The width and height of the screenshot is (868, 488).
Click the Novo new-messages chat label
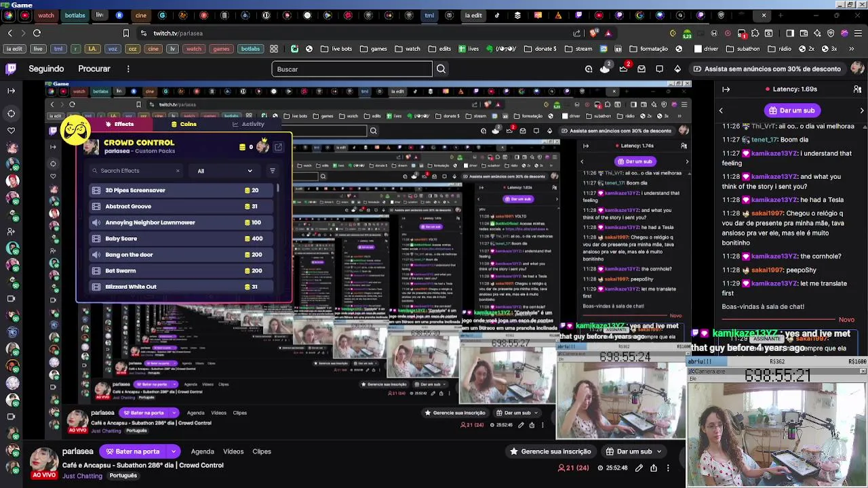tap(846, 319)
